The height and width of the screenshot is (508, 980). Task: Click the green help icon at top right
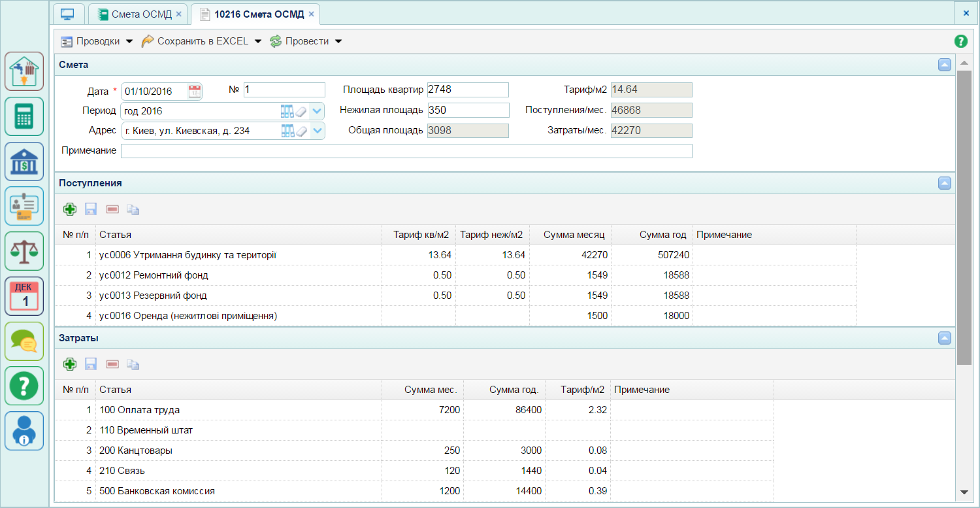click(960, 41)
